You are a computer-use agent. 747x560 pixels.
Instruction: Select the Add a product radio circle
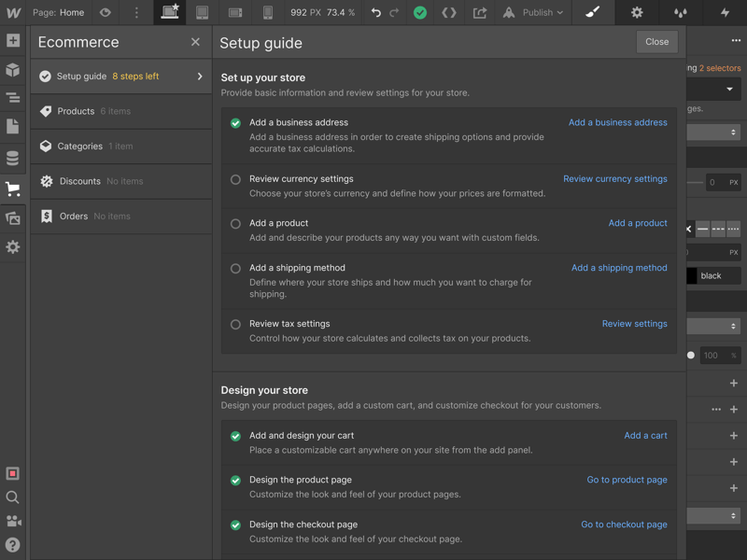click(x=235, y=224)
